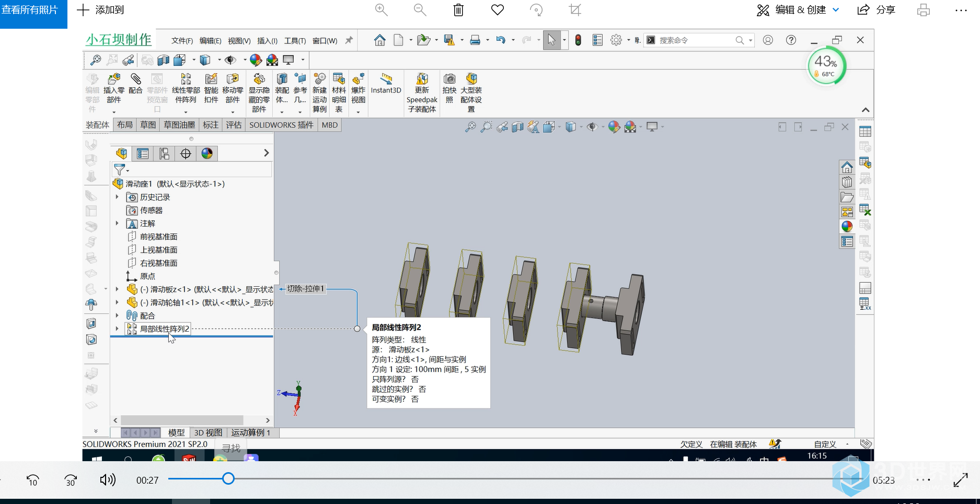Open 工具(T) menu
The width and height of the screenshot is (980, 504).
click(x=295, y=41)
